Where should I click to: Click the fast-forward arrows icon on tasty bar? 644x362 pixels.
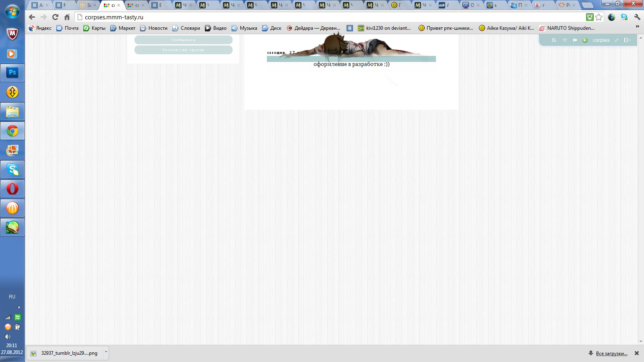point(575,40)
